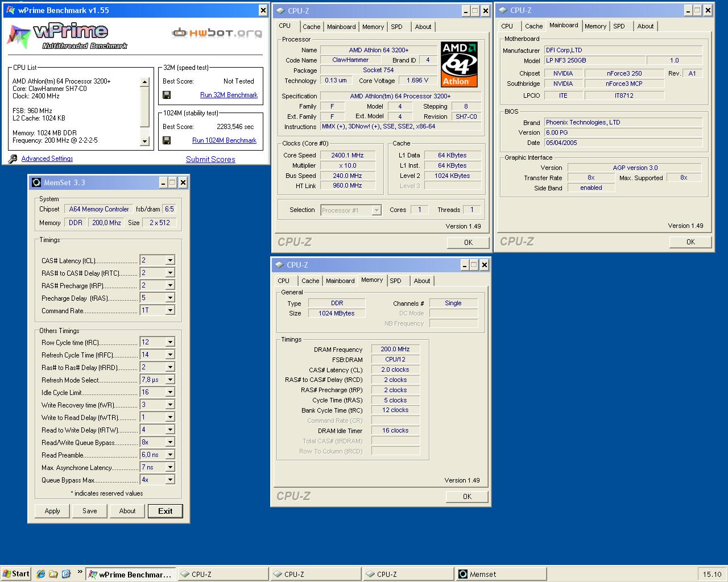Image resolution: width=728 pixels, height=582 pixels.
Task: Open the RAS# to CAS# Delay (tRTC) dropdown
Action: click(x=169, y=273)
